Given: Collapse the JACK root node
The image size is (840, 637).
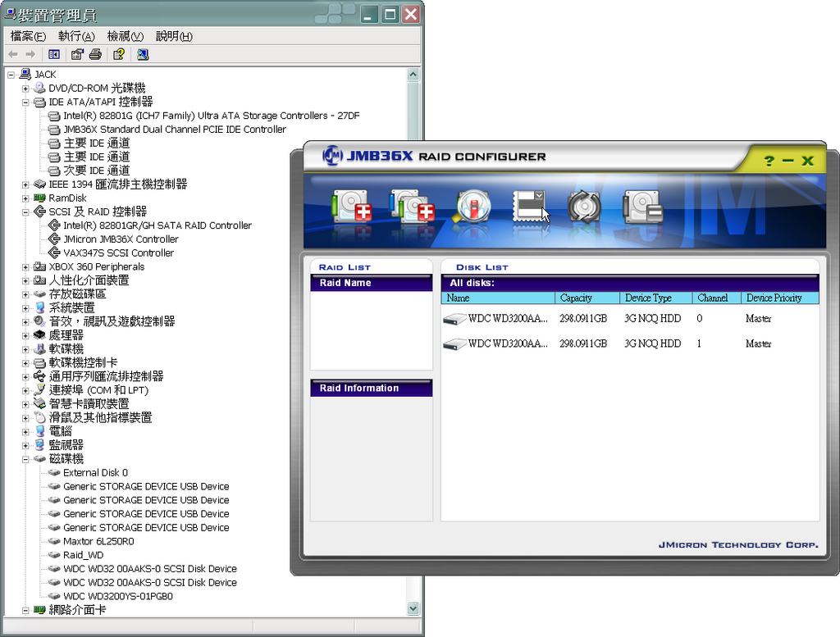Looking at the screenshot, I should [11, 75].
